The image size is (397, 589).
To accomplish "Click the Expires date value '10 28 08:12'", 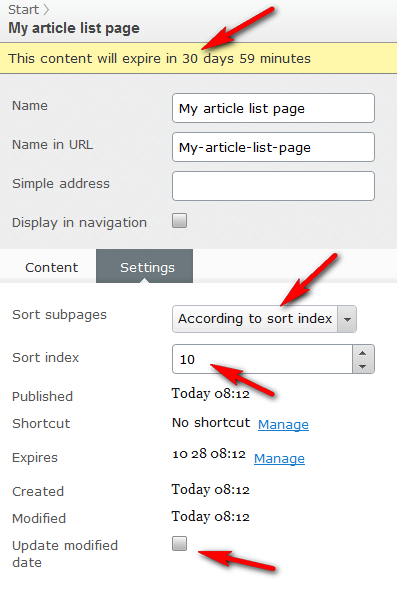I will 209,454.
